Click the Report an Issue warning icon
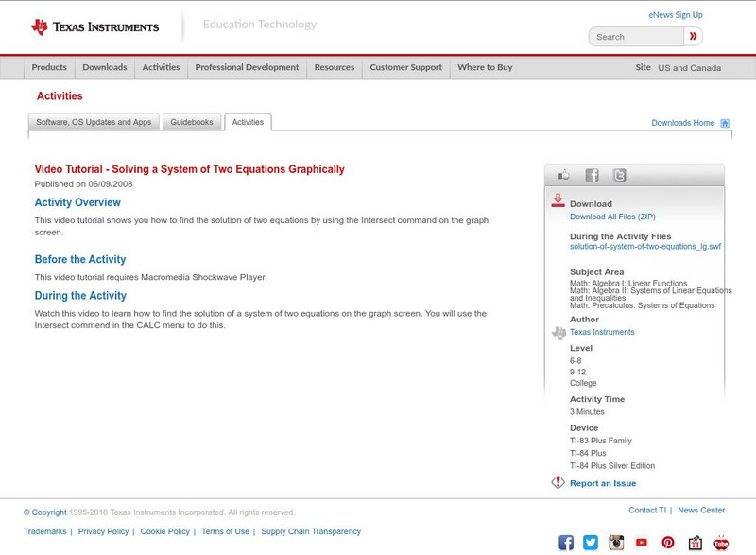This screenshot has width=756, height=555. tap(558, 482)
